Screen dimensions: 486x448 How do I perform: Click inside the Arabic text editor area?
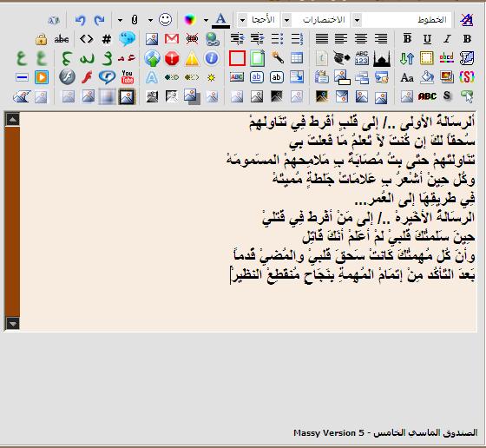pos(248,221)
